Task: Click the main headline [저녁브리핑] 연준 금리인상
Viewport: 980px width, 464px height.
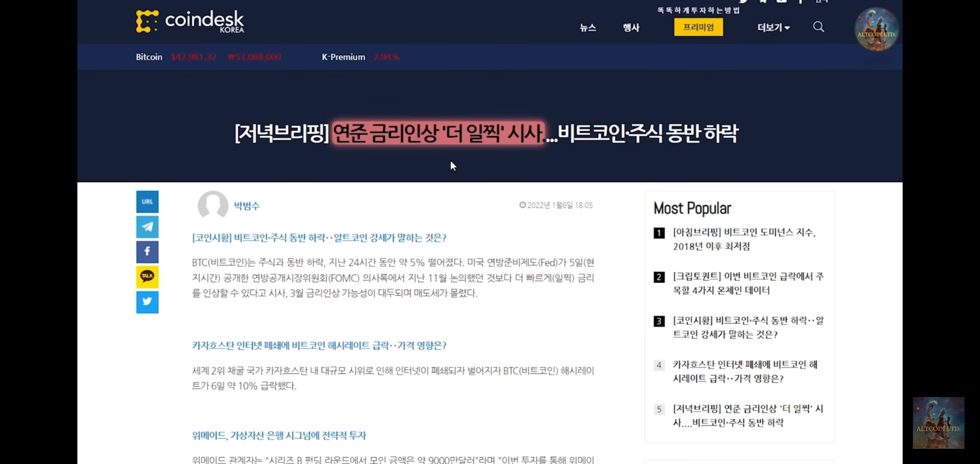Action: pyautogui.click(x=486, y=133)
